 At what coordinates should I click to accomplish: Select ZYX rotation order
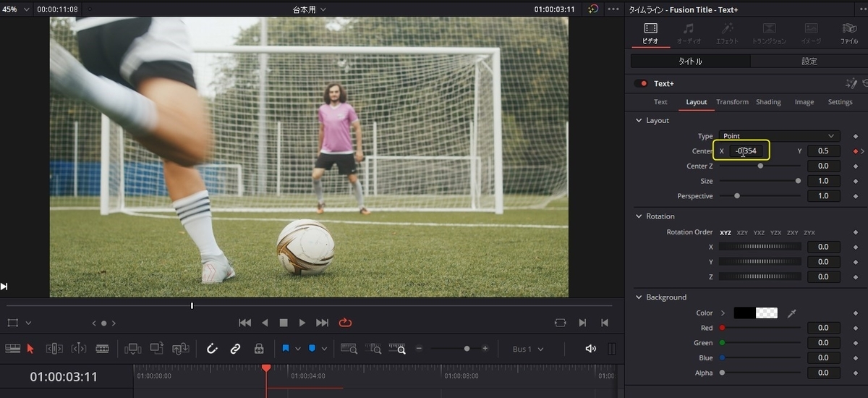[809, 233]
